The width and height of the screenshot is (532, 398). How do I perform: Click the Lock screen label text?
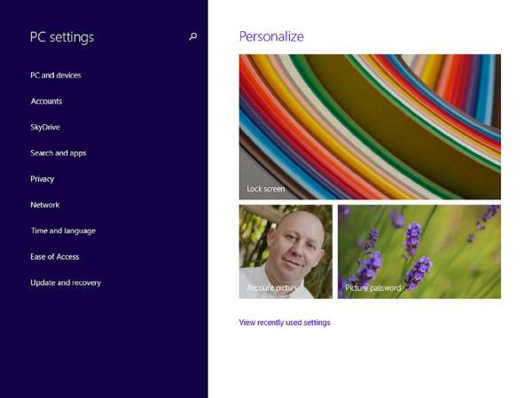click(266, 189)
